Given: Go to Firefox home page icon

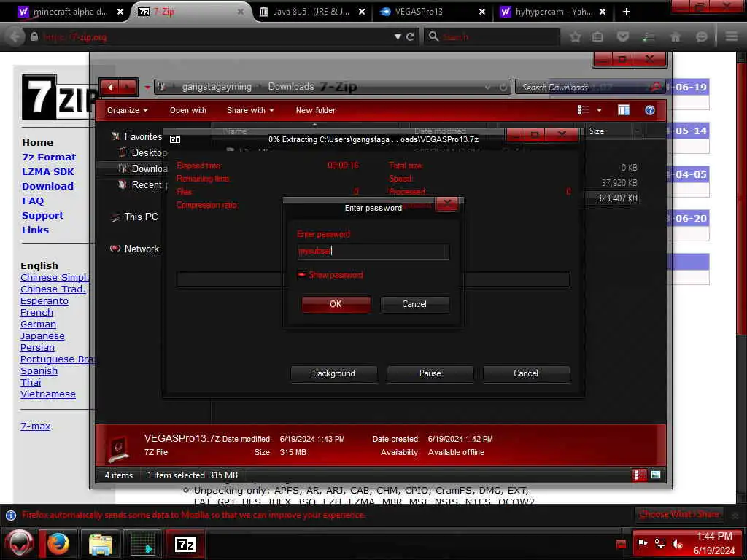Looking at the screenshot, I should [x=675, y=36].
